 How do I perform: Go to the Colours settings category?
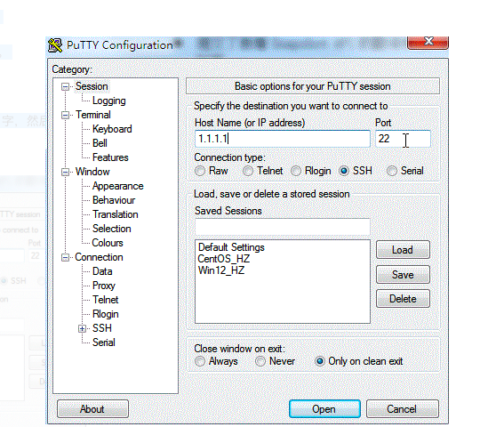coord(108,243)
